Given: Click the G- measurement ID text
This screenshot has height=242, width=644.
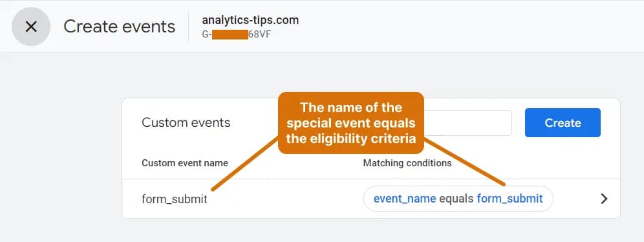Looking at the screenshot, I should (x=206, y=34).
